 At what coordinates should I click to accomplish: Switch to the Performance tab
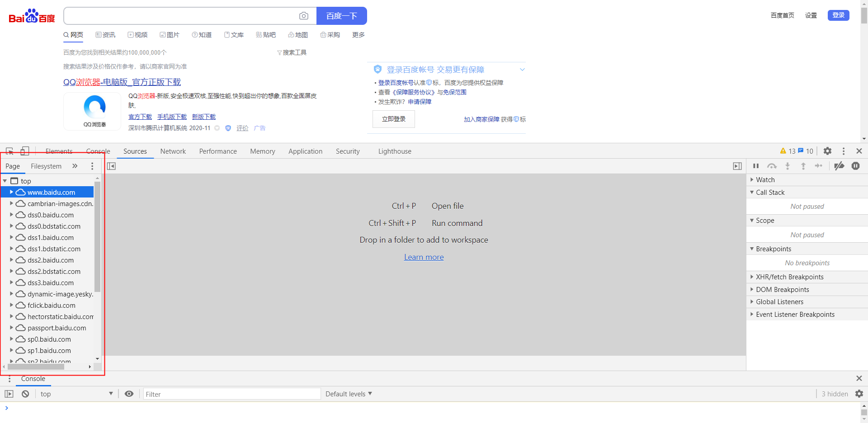pyautogui.click(x=218, y=151)
